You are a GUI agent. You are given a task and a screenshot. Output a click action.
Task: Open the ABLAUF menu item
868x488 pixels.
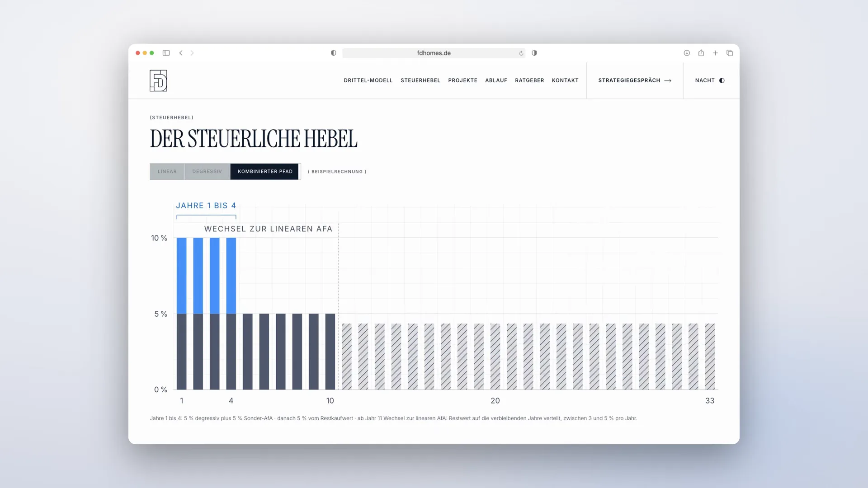(x=496, y=80)
